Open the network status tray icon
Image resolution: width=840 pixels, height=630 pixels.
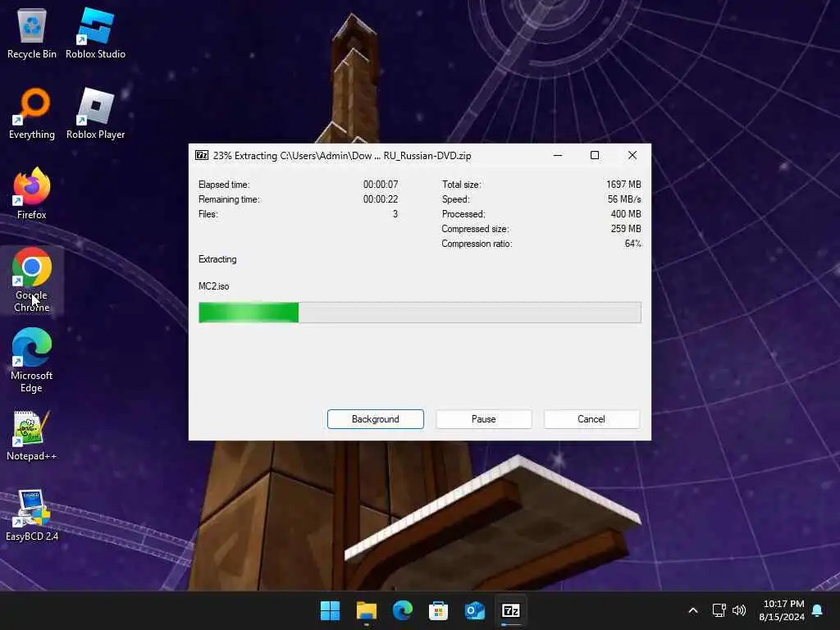pos(719,610)
